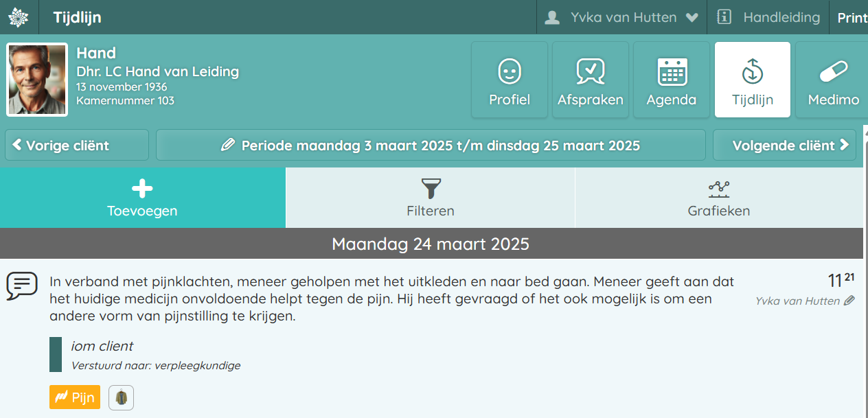Open the Filteren tab
Image resolution: width=868 pixels, height=418 pixels.
point(431,198)
